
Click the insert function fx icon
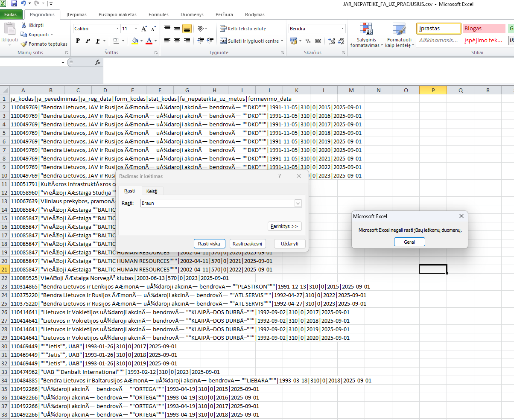click(x=97, y=62)
